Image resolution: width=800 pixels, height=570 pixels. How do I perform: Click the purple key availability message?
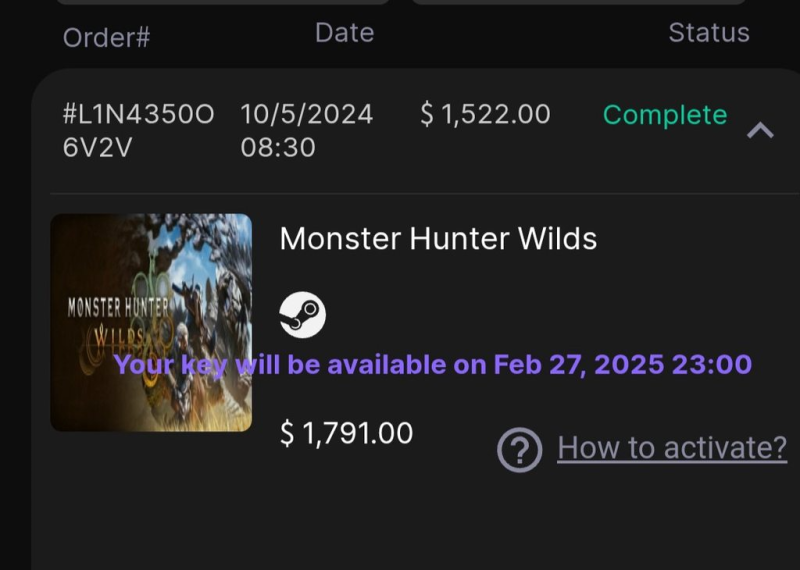432,365
